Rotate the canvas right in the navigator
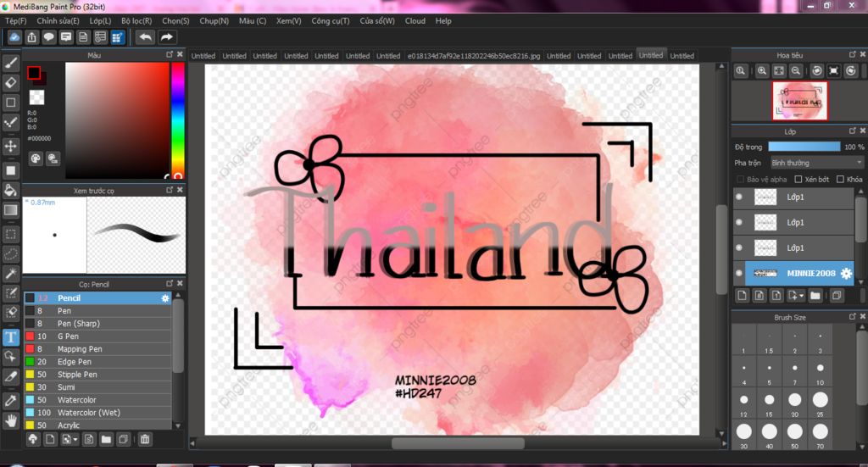The height and width of the screenshot is (467, 868). (x=851, y=71)
